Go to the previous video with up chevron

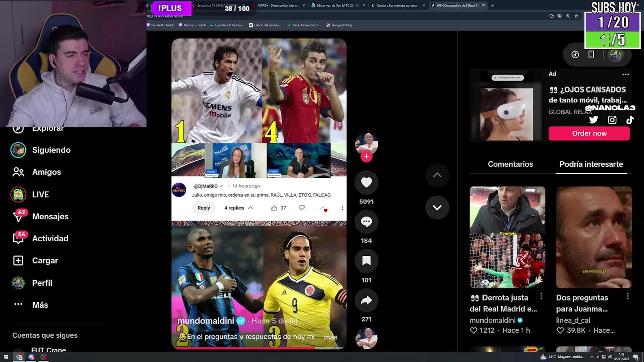(x=437, y=175)
